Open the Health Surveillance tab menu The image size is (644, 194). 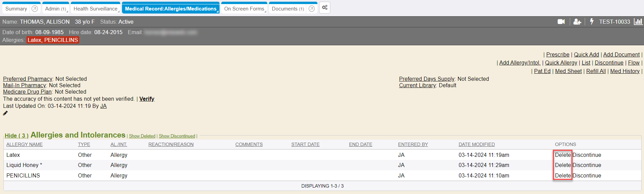(96, 9)
